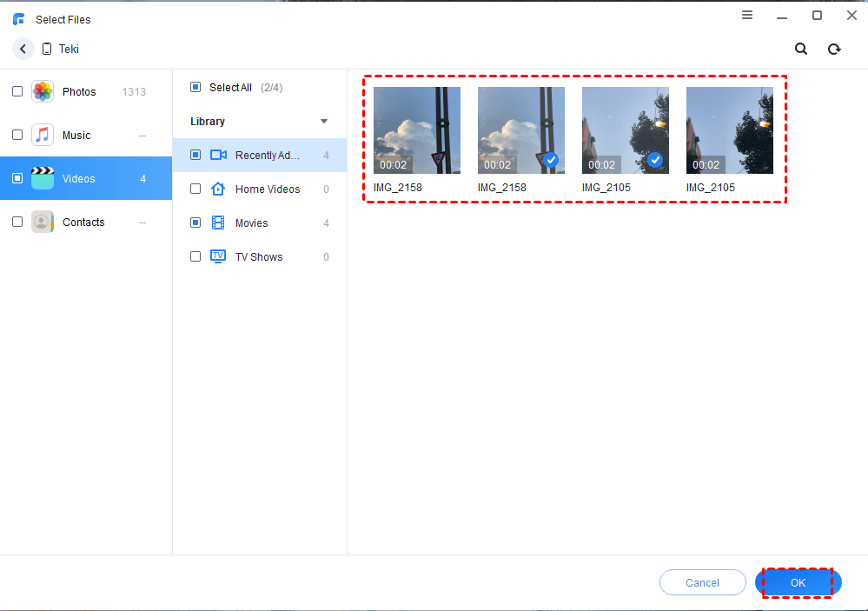The height and width of the screenshot is (611, 868).
Task: Open the search magnifier icon
Action: coord(801,50)
